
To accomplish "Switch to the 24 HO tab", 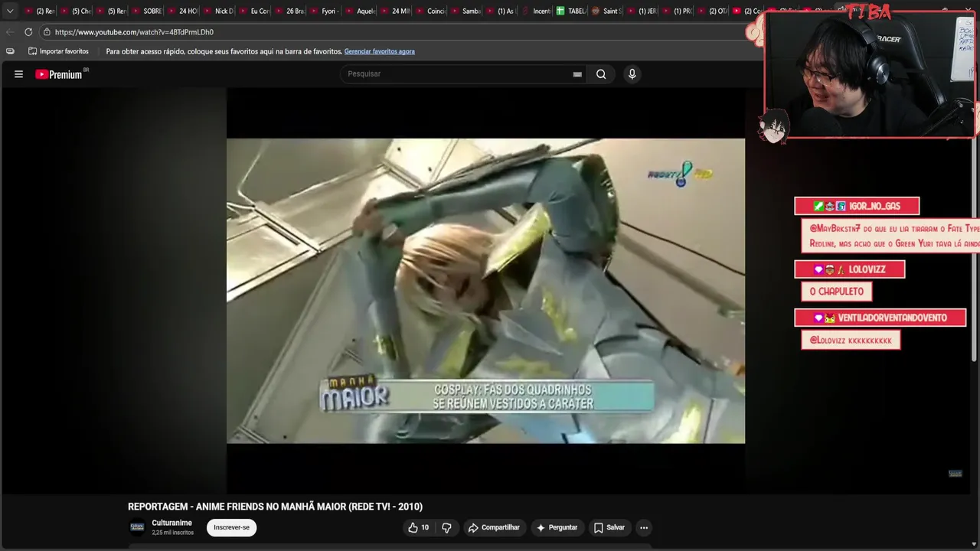I will click(x=182, y=11).
